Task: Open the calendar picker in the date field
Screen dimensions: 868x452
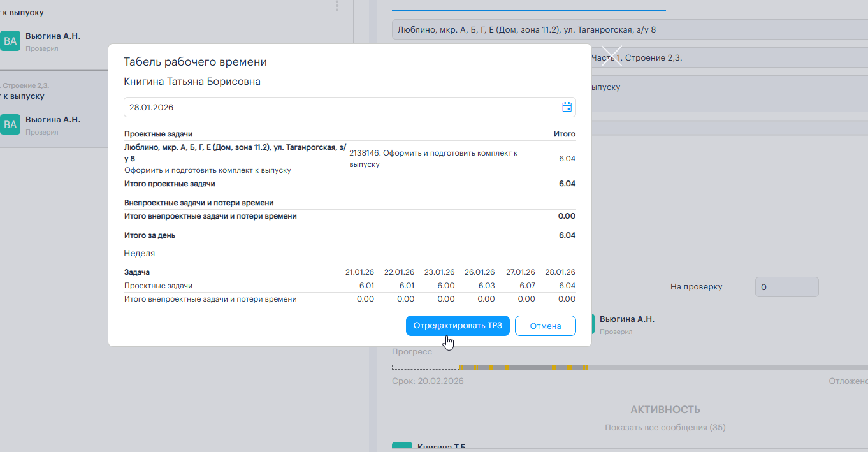Action: pyautogui.click(x=567, y=107)
